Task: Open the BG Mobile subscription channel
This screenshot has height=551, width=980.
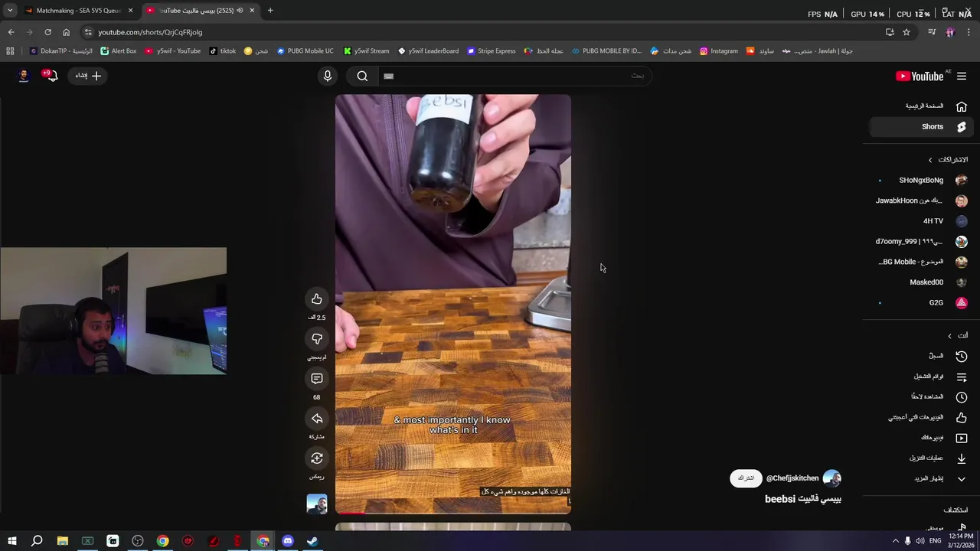Action: click(x=923, y=262)
